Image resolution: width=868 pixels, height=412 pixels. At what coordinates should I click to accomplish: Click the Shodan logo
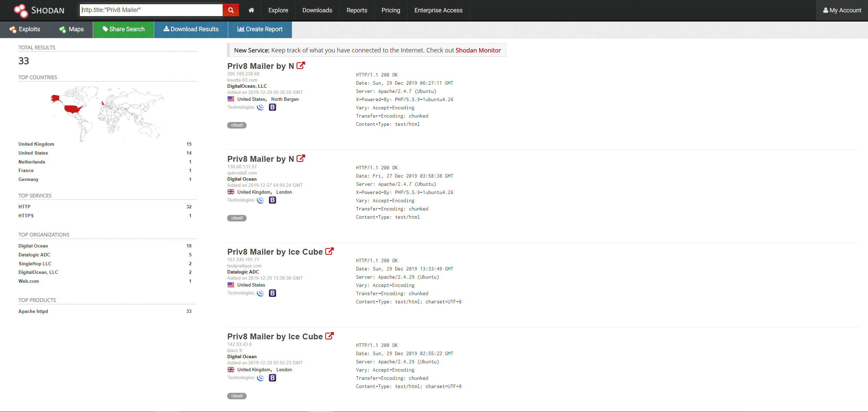click(x=39, y=10)
